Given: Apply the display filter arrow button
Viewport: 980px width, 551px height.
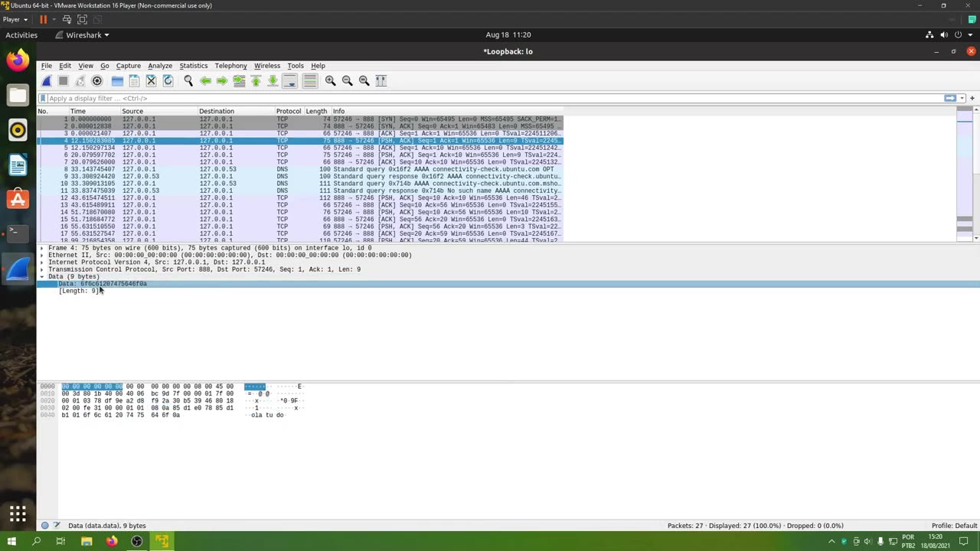Looking at the screenshot, I should (950, 98).
